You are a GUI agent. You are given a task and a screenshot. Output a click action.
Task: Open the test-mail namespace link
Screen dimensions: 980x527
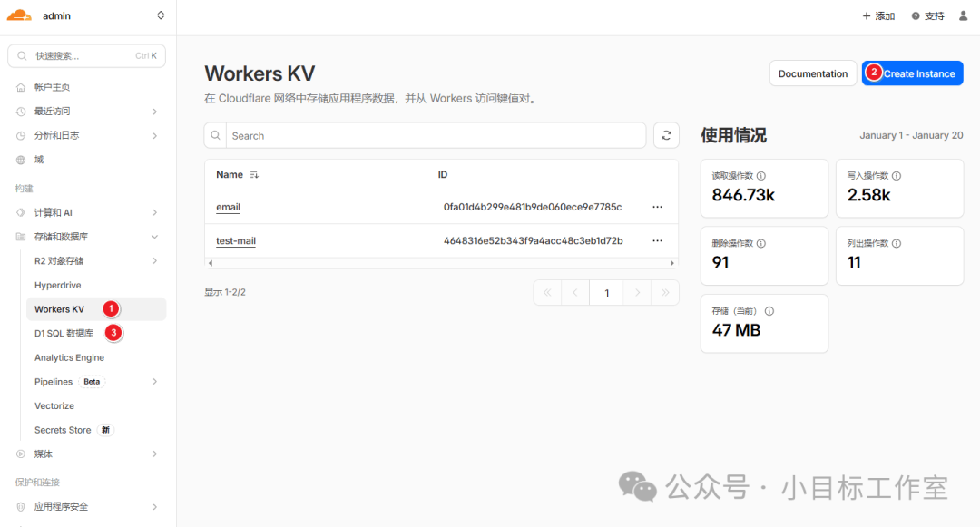point(236,241)
